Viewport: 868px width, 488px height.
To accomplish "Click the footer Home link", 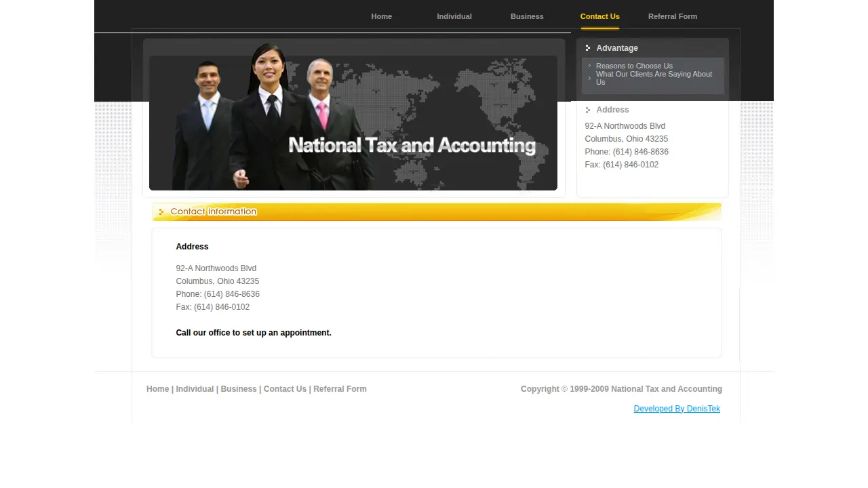I will tap(158, 389).
